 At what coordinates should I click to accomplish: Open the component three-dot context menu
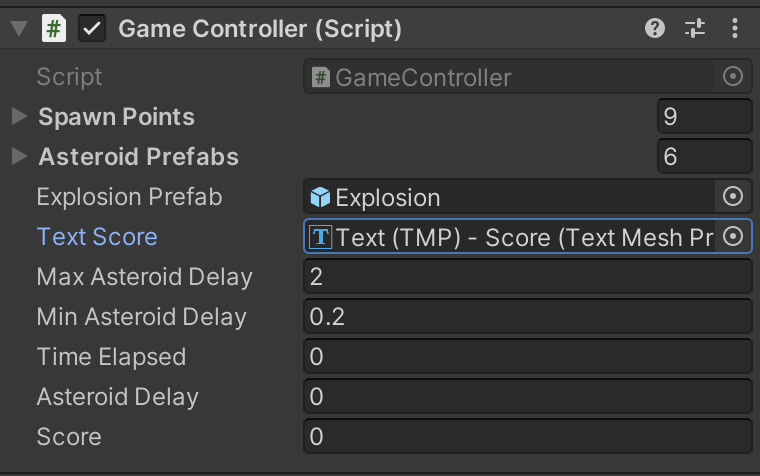(735, 29)
